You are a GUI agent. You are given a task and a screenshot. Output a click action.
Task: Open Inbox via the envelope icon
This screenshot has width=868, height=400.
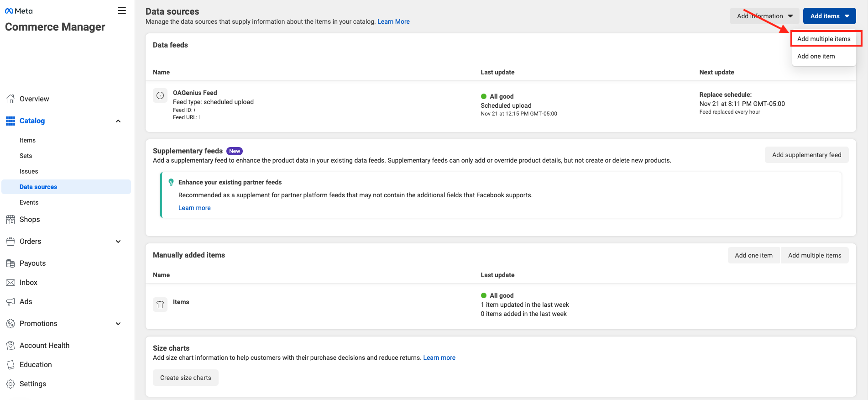coord(10,283)
